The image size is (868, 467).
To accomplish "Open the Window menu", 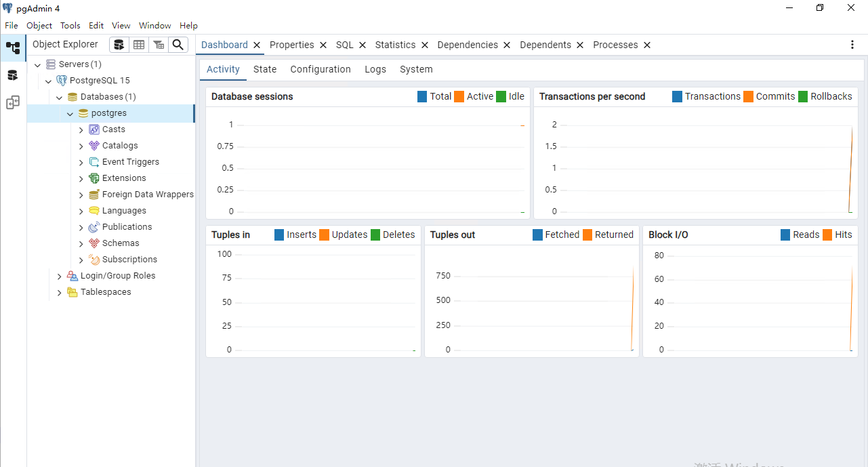I will click(x=155, y=26).
